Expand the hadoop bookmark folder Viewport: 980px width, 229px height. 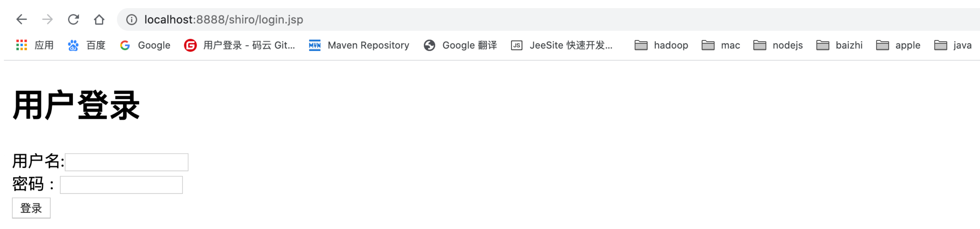pyautogui.click(x=661, y=45)
